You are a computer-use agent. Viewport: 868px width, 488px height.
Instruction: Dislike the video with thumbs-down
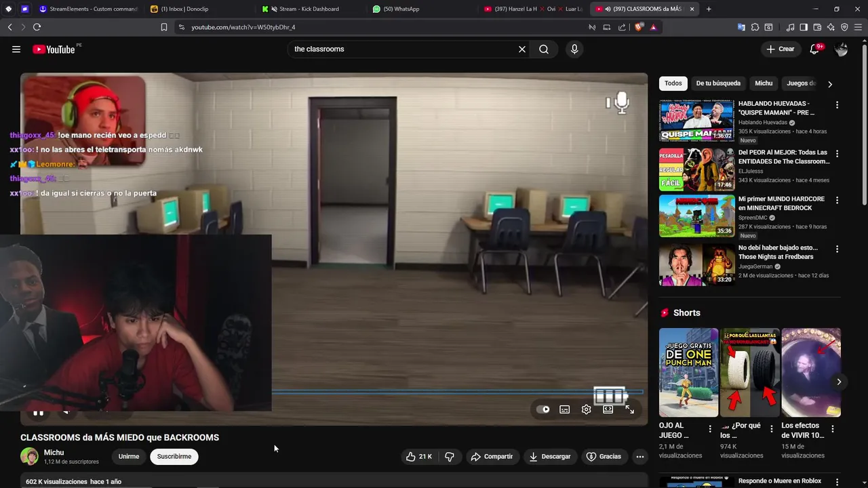[449, 457]
